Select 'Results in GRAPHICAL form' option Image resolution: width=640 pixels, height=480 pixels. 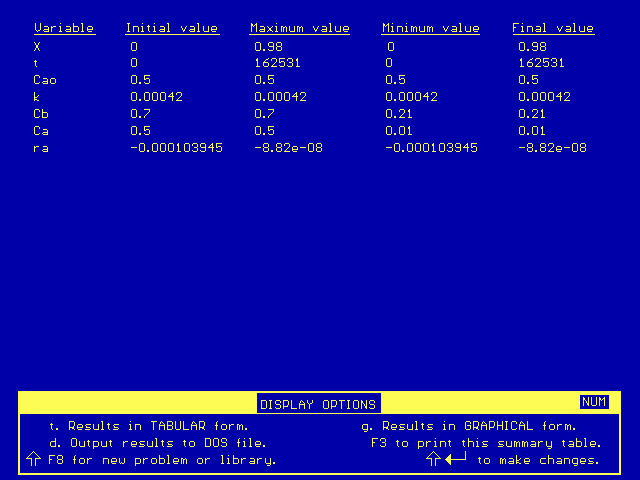[x=468, y=426]
